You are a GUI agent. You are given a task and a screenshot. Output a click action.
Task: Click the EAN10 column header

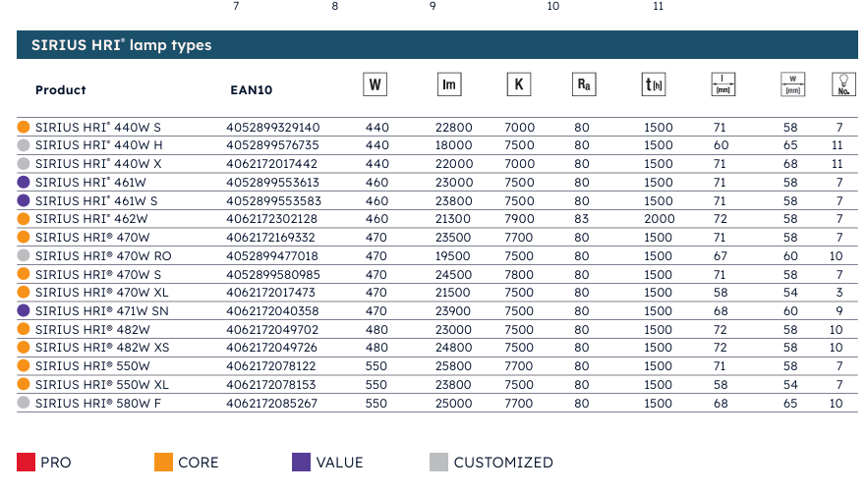(x=252, y=90)
